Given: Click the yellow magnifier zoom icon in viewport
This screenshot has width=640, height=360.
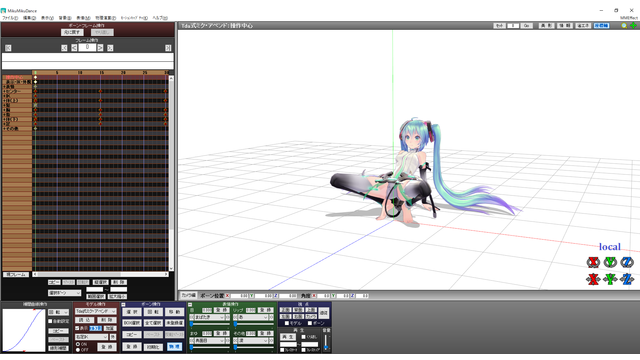Looking at the screenshot, I should pos(624,26).
